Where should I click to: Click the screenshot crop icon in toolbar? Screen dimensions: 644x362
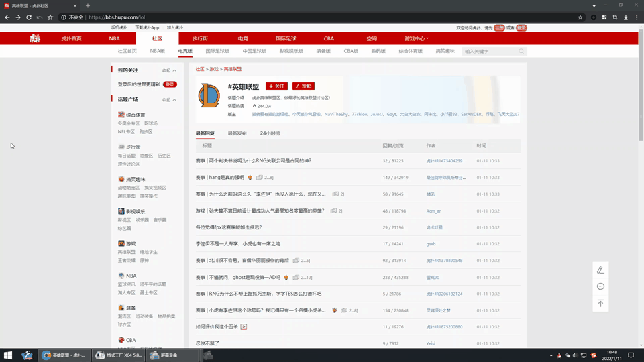pyautogui.click(x=615, y=17)
